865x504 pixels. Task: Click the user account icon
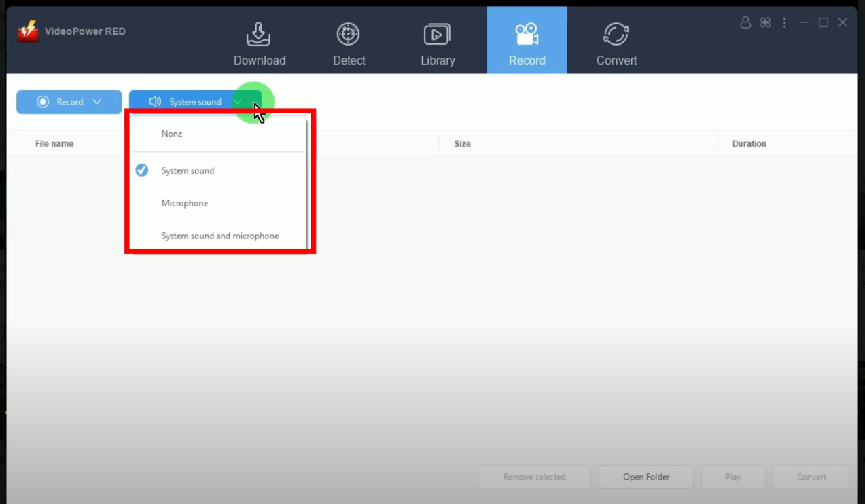745,22
